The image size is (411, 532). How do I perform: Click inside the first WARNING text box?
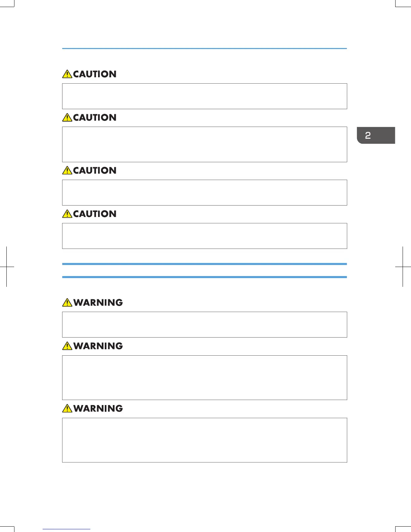tap(204, 324)
